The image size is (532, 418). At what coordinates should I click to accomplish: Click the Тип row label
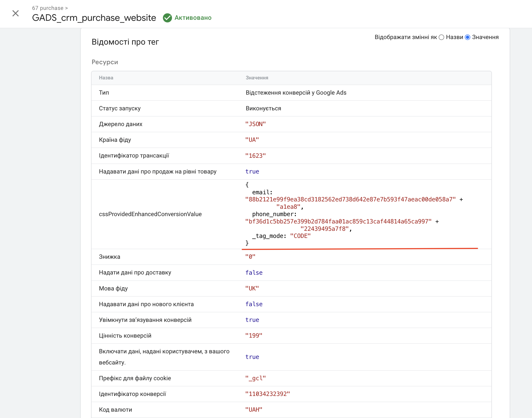(x=104, y=93)
